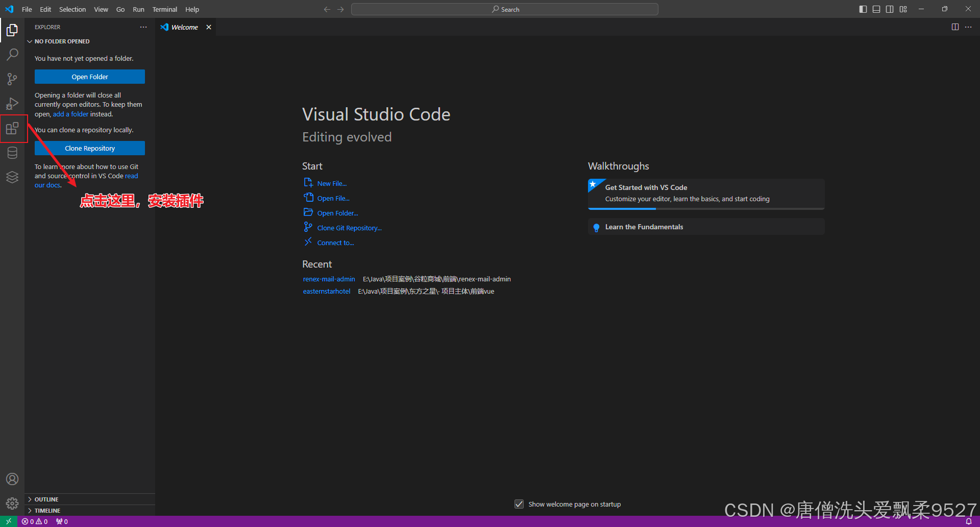Open the Terminal menu

[165, 9]
